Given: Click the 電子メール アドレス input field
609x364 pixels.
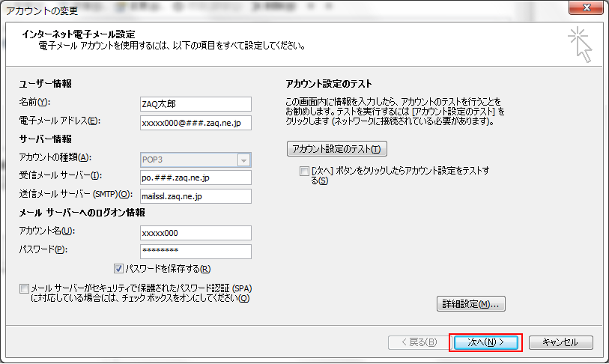Looking at the screenshot, I should [x=196, y=123].
